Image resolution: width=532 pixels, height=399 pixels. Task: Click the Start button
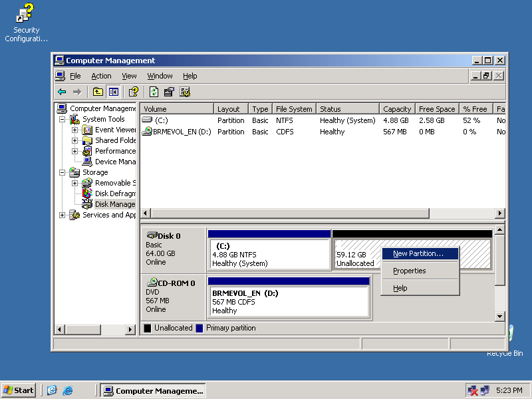[19, 390]
